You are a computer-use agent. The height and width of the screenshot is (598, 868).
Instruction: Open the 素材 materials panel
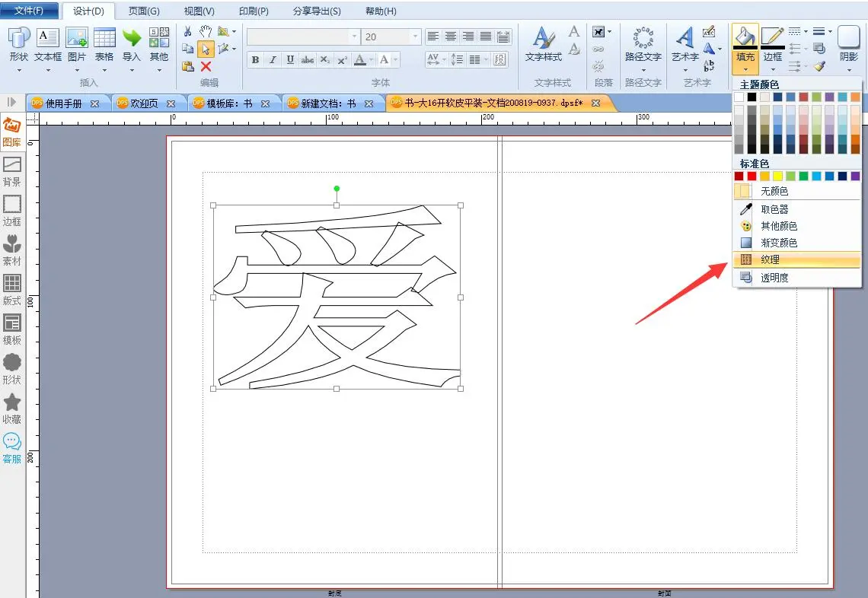[x=11, y=250]
